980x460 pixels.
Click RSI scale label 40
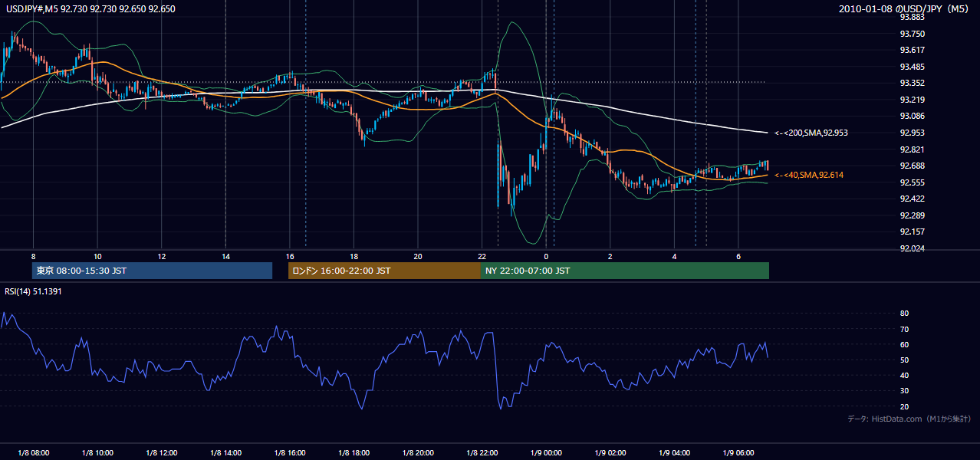click(904, 375)
